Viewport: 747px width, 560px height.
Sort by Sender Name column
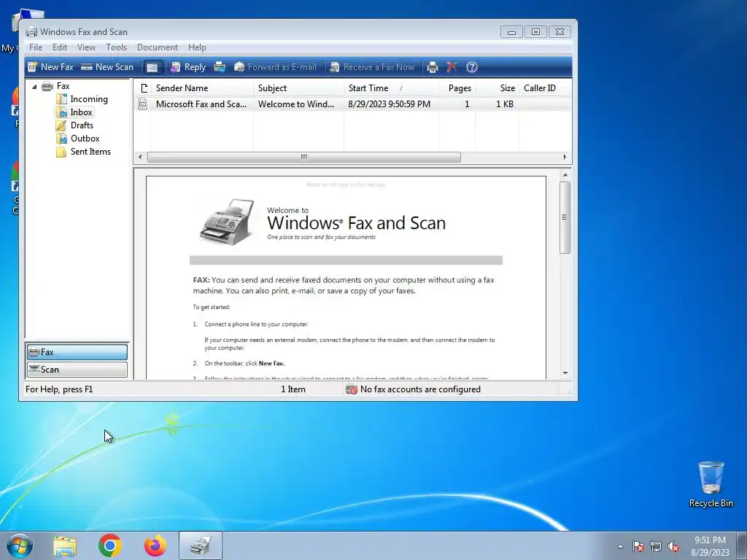(203, 88)
